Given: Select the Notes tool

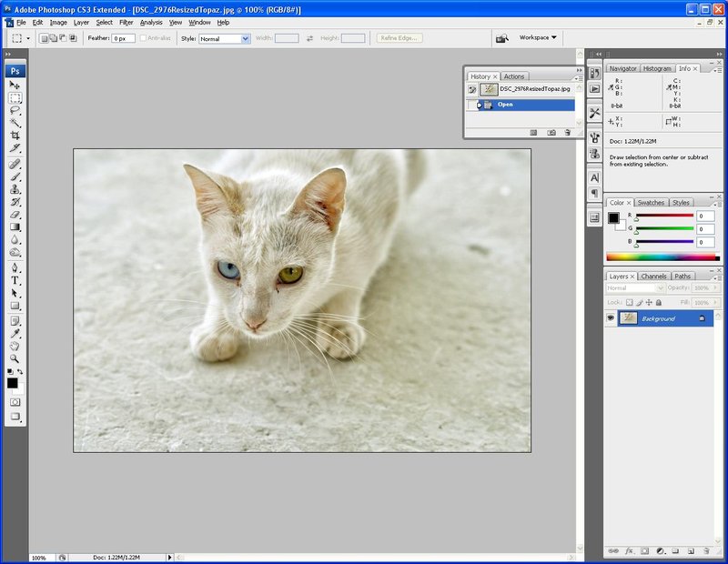Looking at the screenshot, I should click(x=15, y=321).
